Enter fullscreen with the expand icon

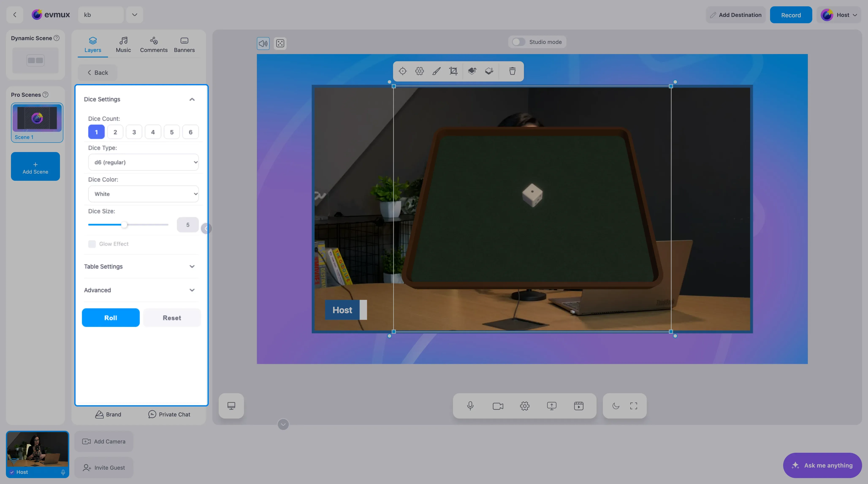point(633,406)
